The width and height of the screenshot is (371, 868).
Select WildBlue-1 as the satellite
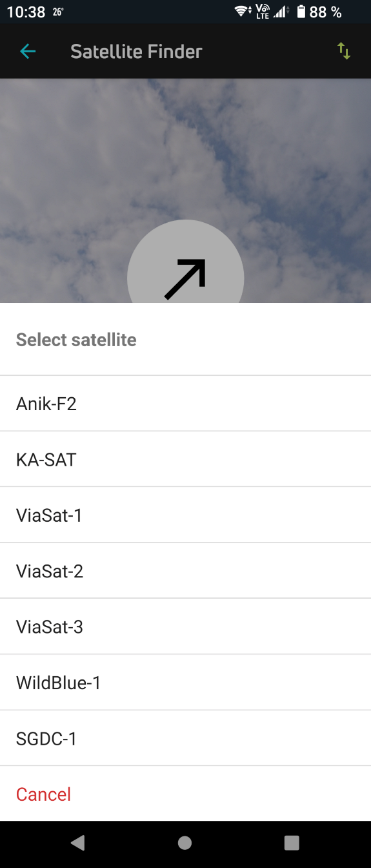pos(185,682)
